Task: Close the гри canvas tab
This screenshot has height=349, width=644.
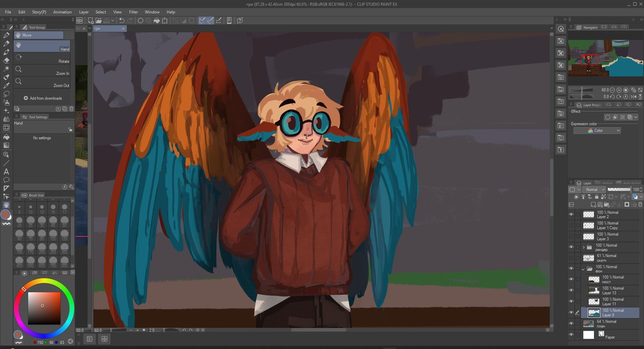Action: 123,28
